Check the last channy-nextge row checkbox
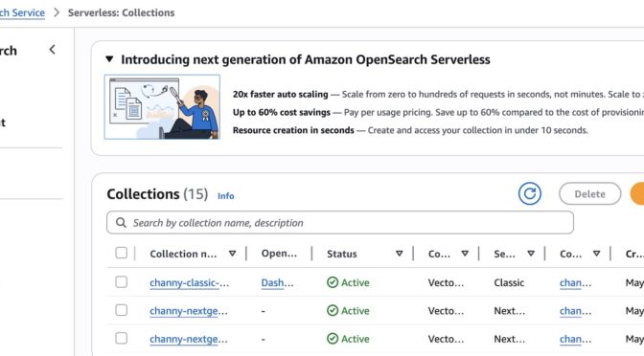Viewport: 644px width, 356px height. (x=121, y=339)
